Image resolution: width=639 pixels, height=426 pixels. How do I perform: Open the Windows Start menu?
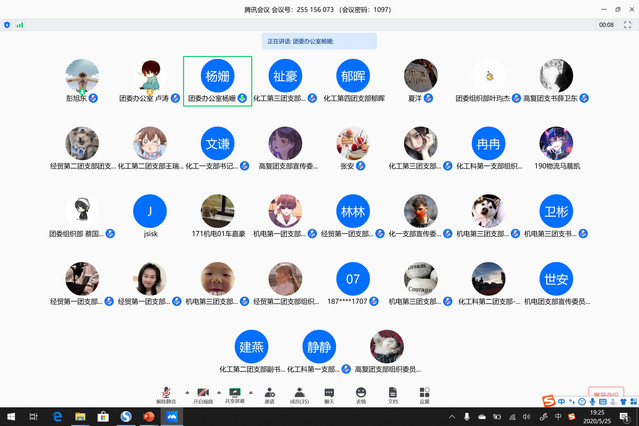(11, 417)
